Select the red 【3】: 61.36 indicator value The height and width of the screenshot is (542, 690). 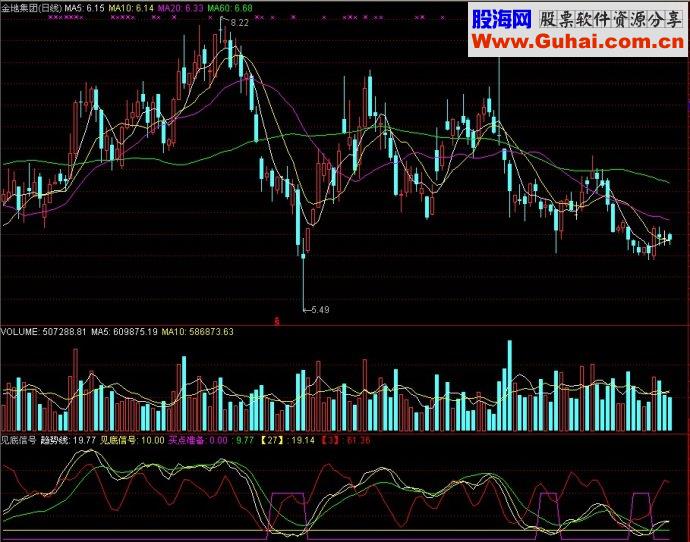coord(345,440)
